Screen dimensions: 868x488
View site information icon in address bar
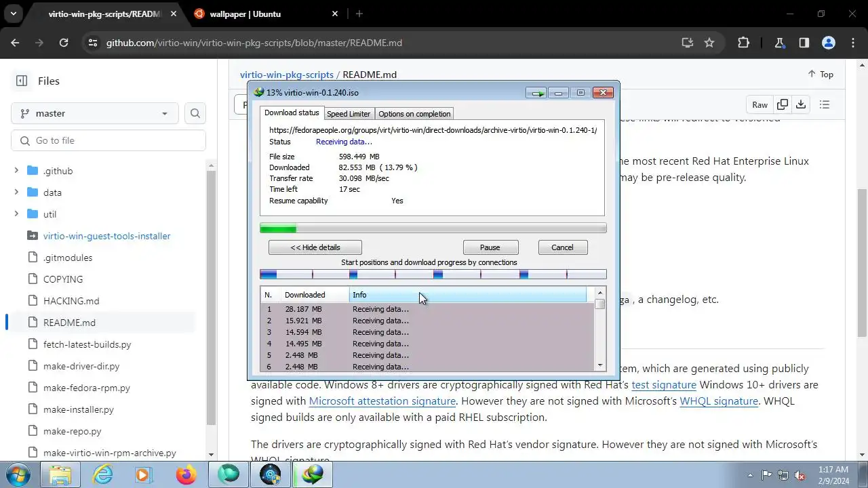[93, 43]
